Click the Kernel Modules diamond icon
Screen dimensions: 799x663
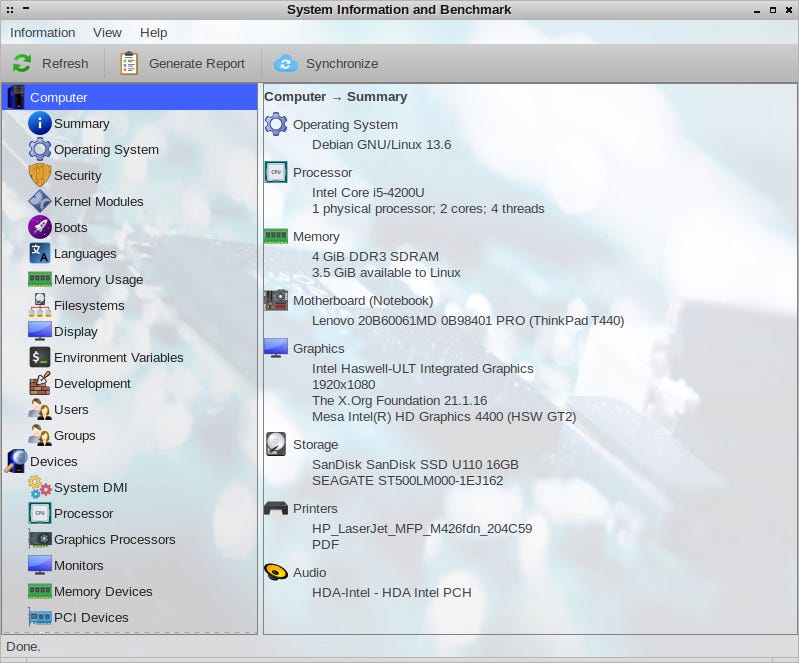(40, 201)
